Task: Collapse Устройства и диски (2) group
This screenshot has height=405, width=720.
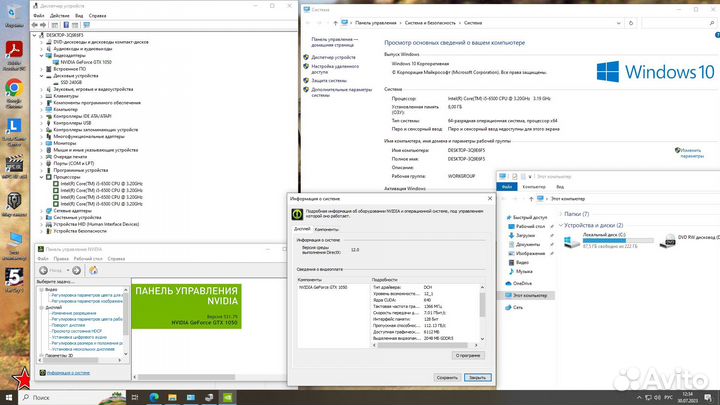Action: coord(561,225)
